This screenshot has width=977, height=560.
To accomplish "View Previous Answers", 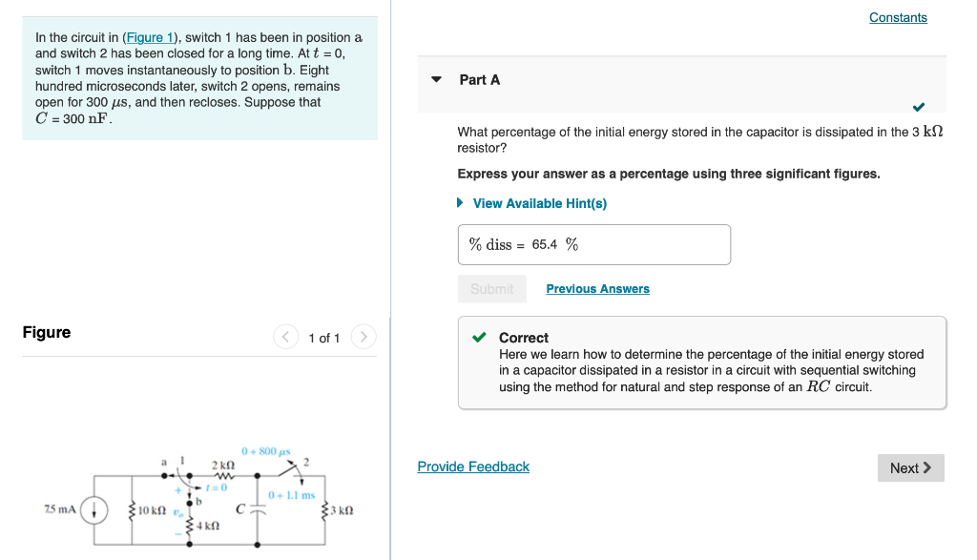I will point(597,288).
